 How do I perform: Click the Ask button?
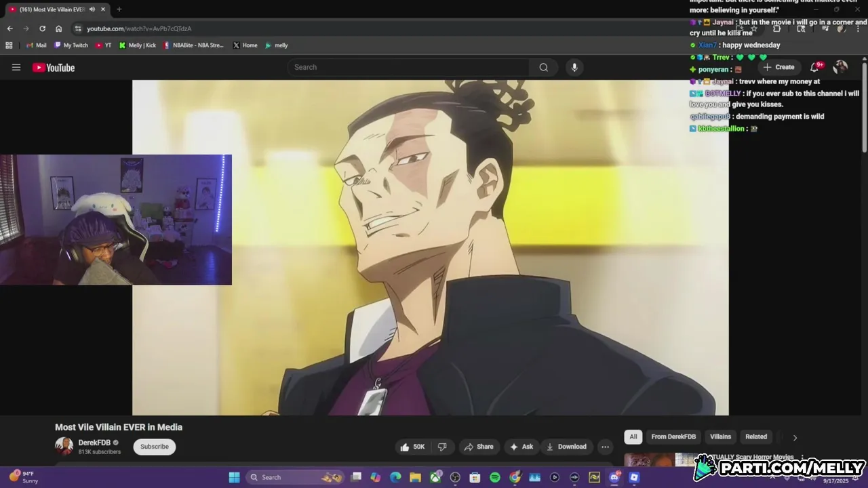pyautogui.click(x=521, y=447)
